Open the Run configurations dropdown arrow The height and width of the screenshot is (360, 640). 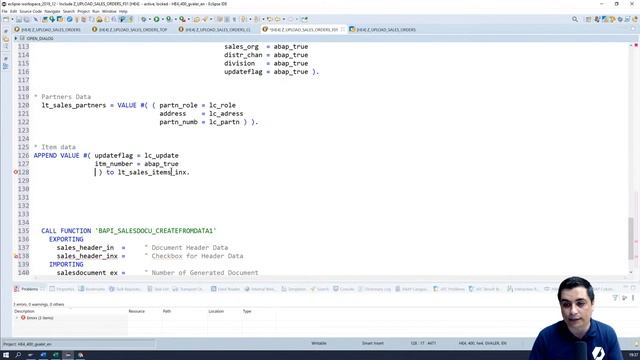(x=162, y=19)
